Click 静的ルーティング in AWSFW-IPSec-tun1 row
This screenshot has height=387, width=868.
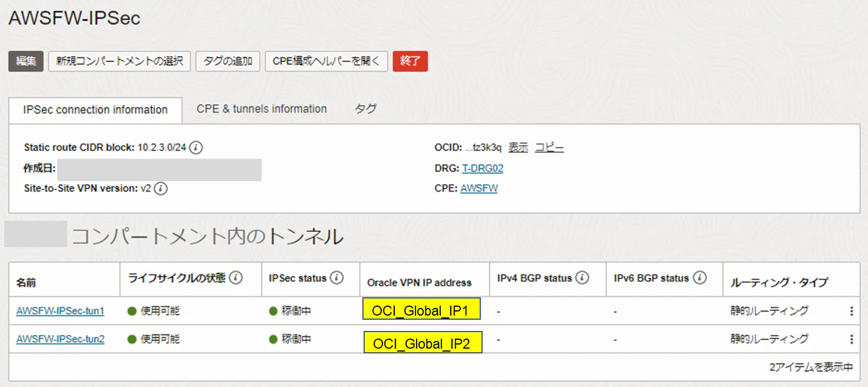tap(770, 311)
